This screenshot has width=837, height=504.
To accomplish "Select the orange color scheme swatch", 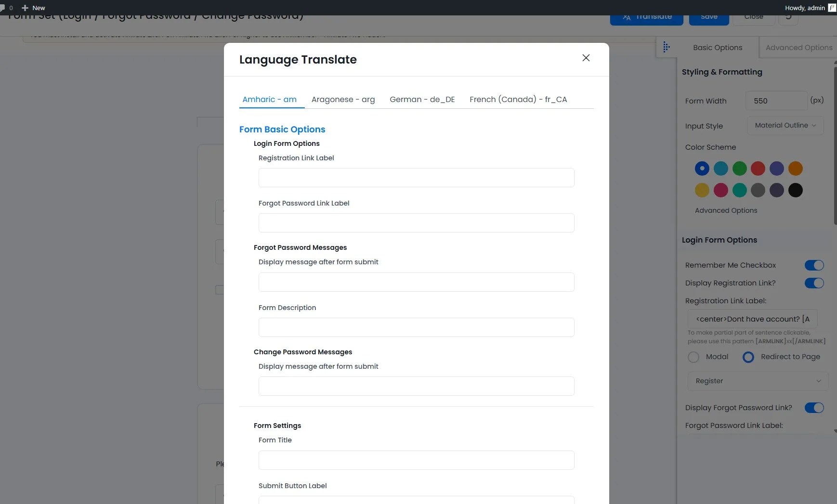I will [x=795, y=168].
